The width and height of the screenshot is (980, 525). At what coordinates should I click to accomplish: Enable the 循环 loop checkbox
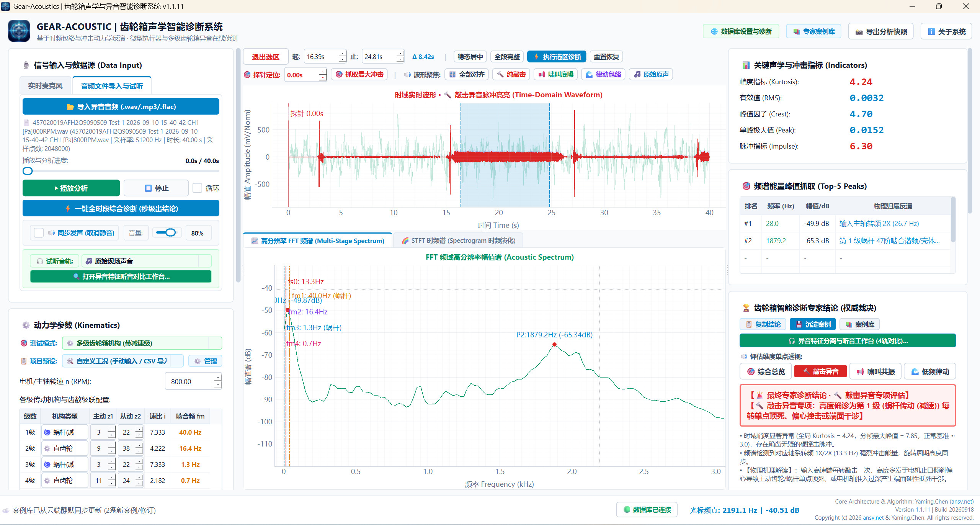(197, 188)
